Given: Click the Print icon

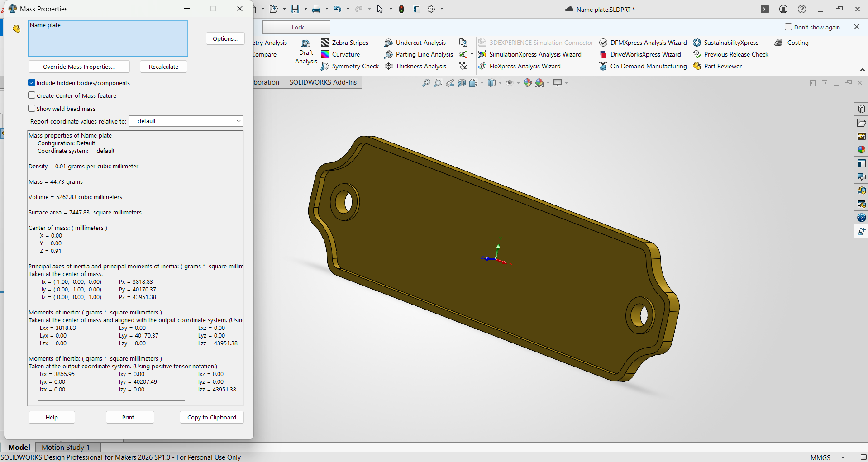Looking at the screenshot, I should pos(316,9).
